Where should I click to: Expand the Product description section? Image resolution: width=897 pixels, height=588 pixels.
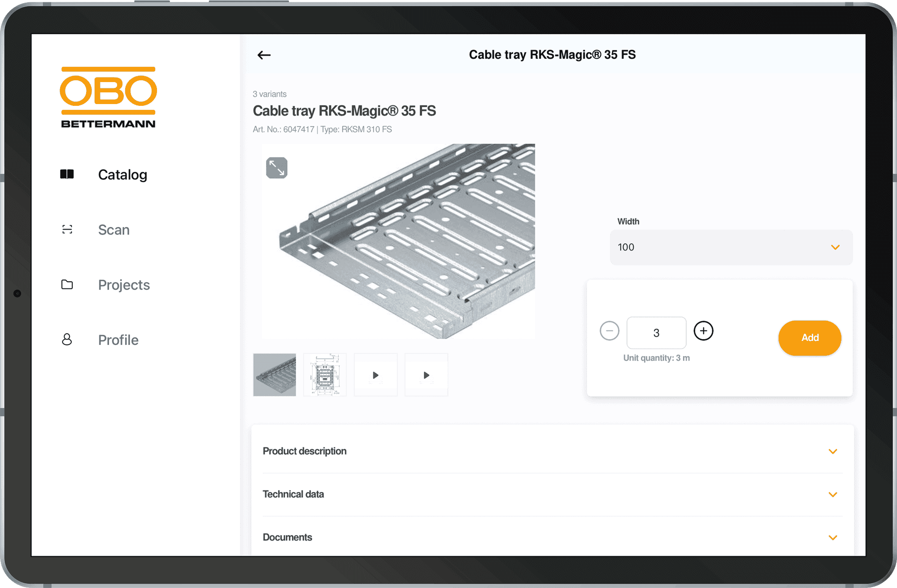point(553,451)
